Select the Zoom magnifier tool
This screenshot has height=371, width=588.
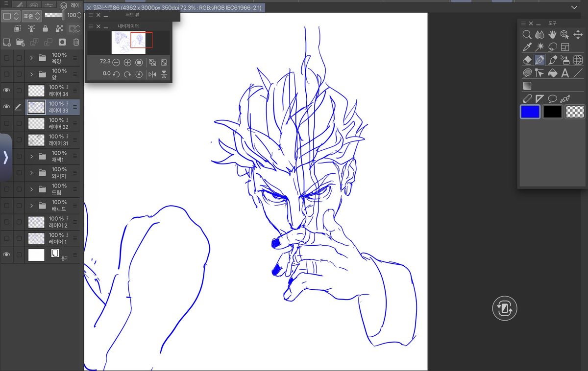pos(527,35)
